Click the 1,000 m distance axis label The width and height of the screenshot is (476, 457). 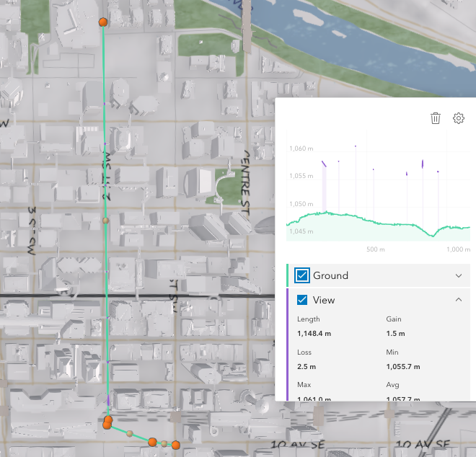(459, 249)
